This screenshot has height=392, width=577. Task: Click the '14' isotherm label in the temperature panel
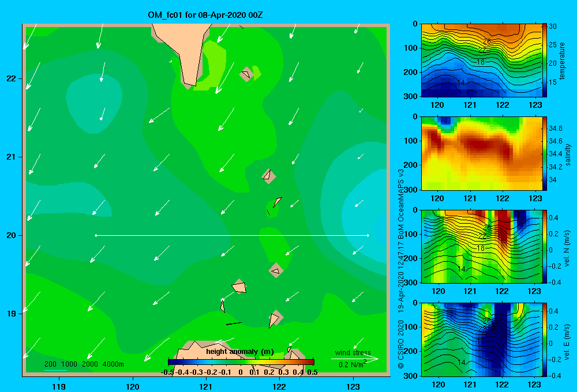461,83
